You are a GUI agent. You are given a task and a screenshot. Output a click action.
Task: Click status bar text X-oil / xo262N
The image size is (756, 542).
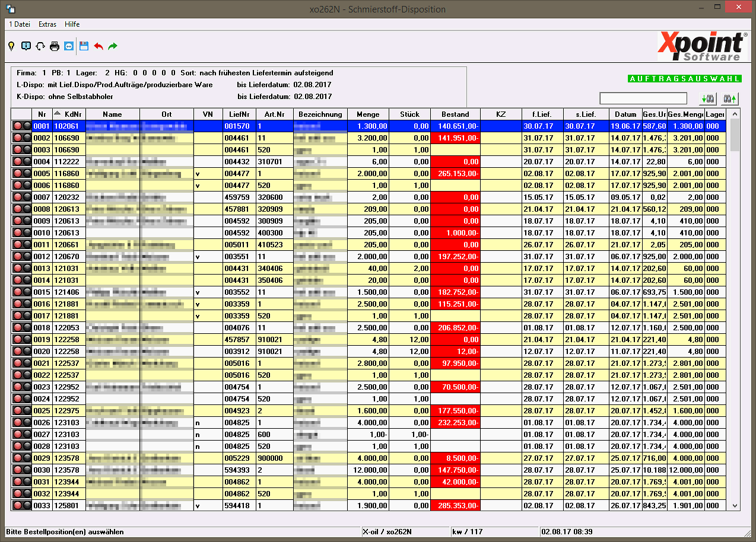point(386,532)
